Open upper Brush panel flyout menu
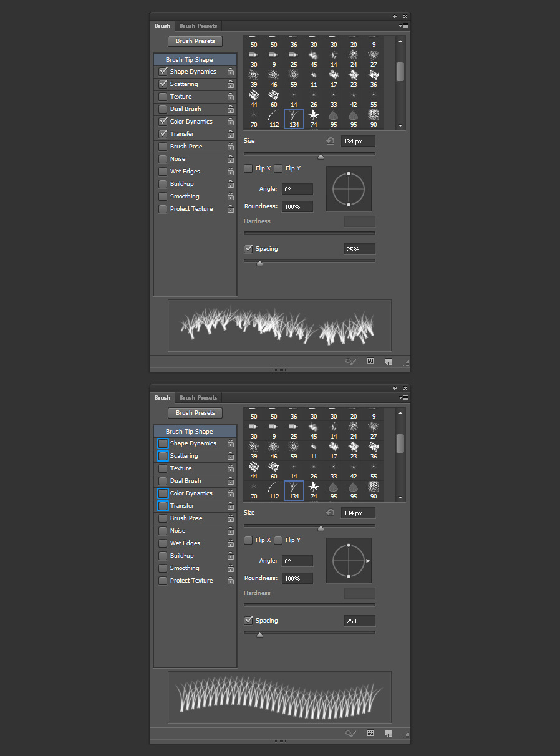The height and width of the screenshot is (756, 560). [x=403, y=26]
